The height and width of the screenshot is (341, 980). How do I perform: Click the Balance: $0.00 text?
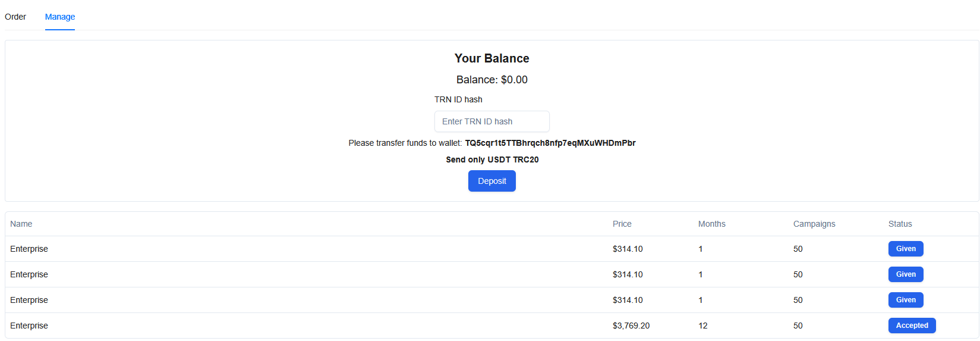tap(491, 80)
